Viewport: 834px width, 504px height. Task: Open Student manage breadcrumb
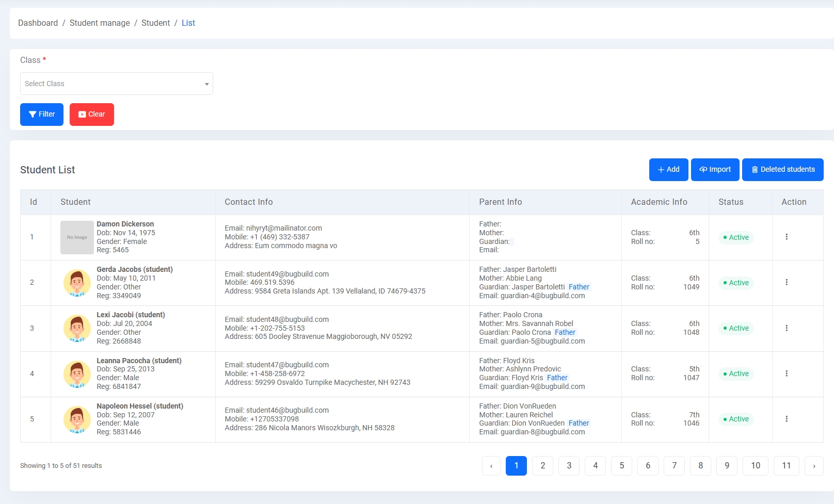(100, 23)
